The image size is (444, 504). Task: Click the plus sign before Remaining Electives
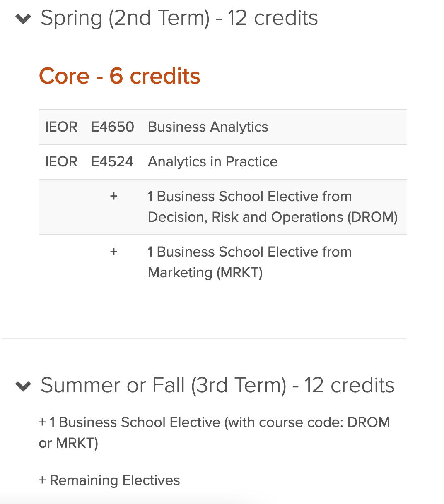tap(42, 480)
